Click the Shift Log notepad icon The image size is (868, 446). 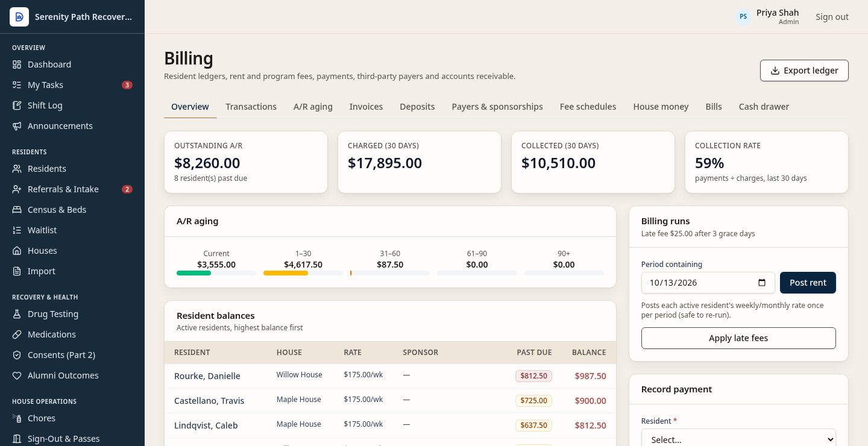pyautogui.click(x=17, y=105)
